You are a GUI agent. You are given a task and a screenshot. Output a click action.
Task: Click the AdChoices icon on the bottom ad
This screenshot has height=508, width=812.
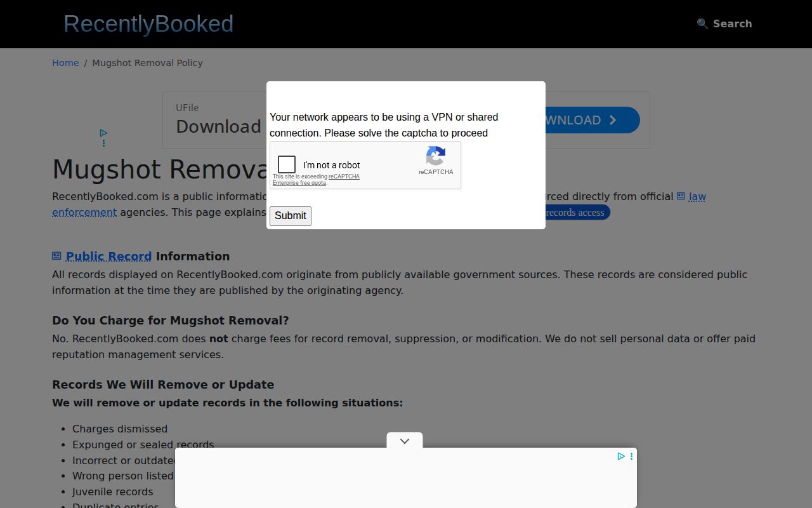[x=621, y=456]
